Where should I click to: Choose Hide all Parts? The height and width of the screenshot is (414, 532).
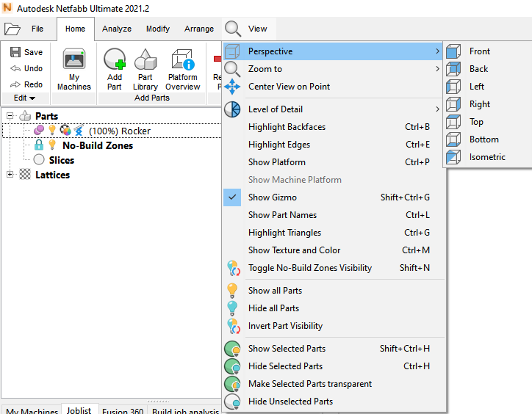click(x=334, y=308)
